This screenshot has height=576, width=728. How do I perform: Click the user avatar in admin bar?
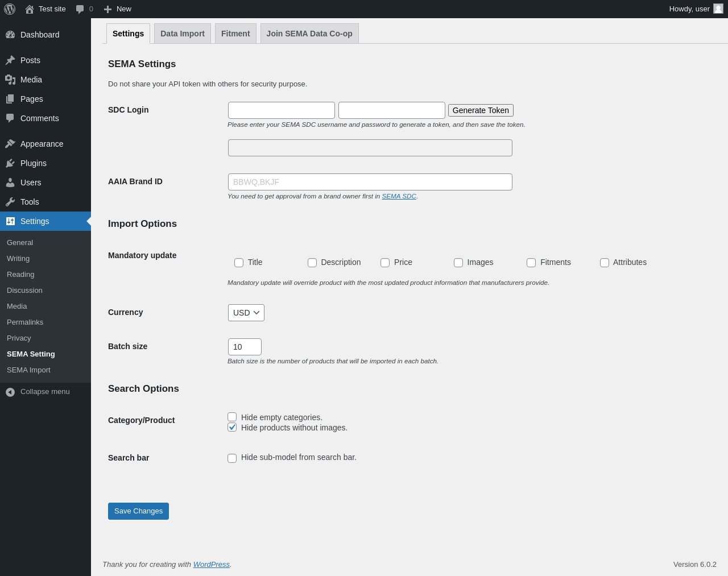pyautogui.click(x=718, y=9)
